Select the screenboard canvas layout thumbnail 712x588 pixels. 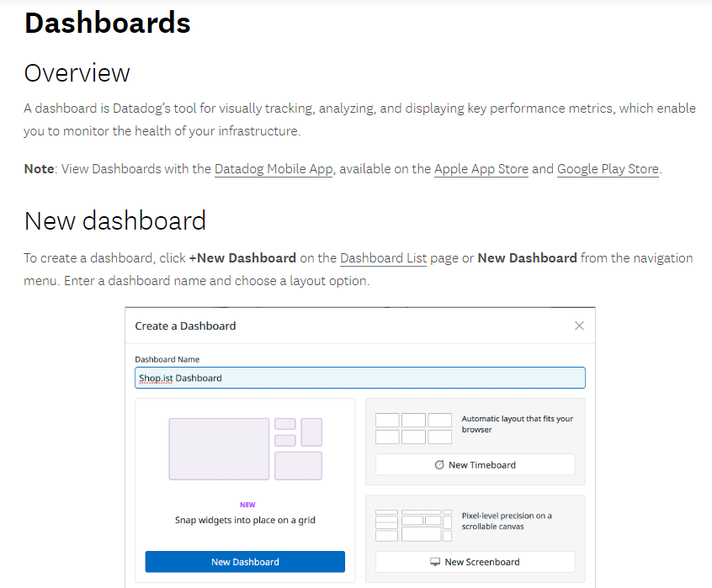coord(414,526)
